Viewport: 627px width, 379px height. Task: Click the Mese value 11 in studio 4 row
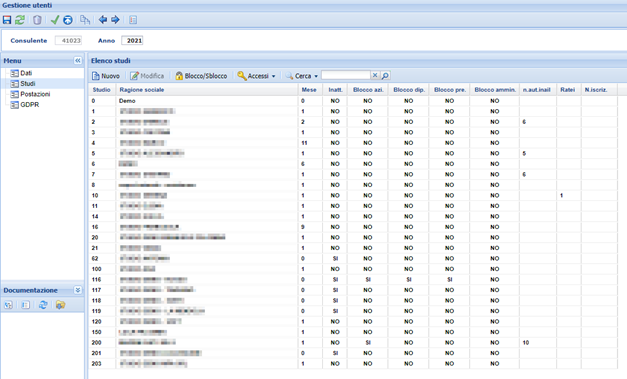click(304, 143)
